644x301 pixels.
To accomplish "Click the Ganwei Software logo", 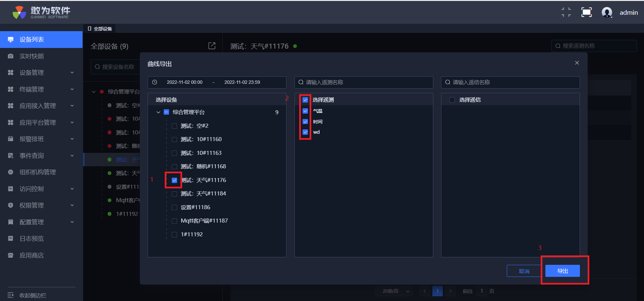I will pos(41,12).
